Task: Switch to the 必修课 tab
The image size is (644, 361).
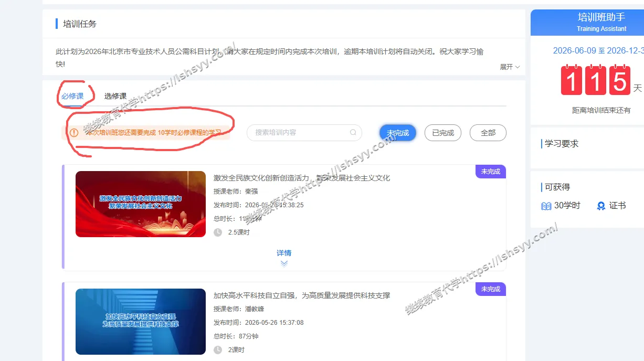Action: [72, 96]
